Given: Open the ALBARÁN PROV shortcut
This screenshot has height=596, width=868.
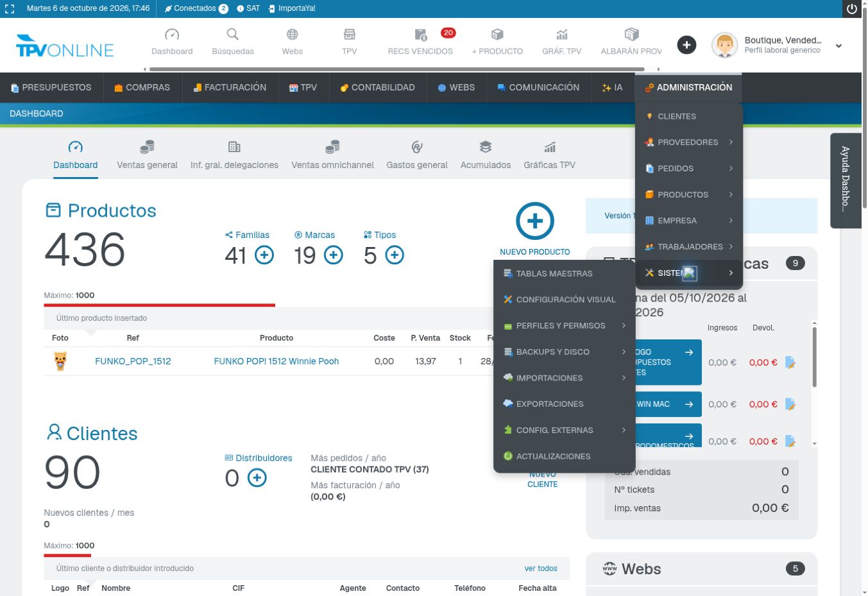Looking at the screenshot, I should [x=631, y=42].
